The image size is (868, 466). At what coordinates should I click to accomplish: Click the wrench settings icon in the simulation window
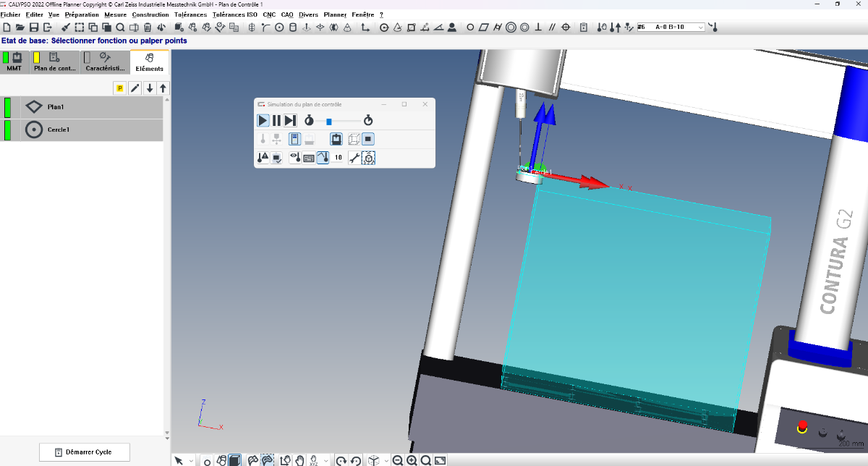coord(354,157)
